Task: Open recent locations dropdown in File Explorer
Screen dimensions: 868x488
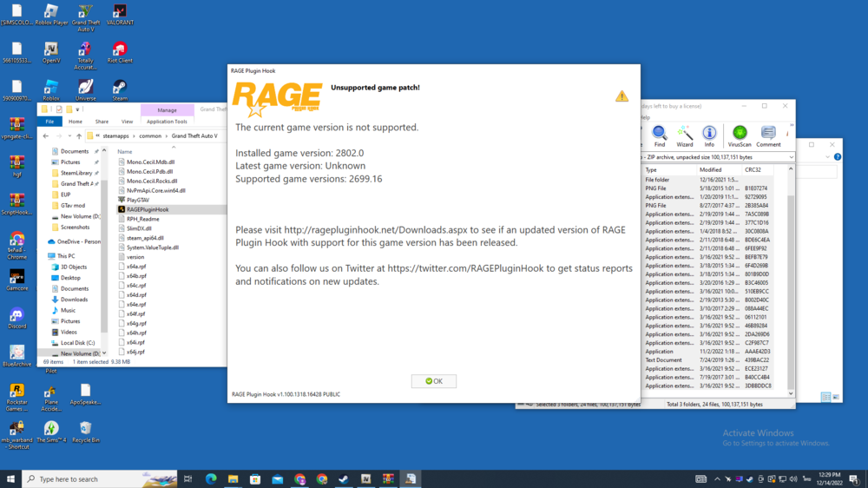Action: tap(69, 135)
